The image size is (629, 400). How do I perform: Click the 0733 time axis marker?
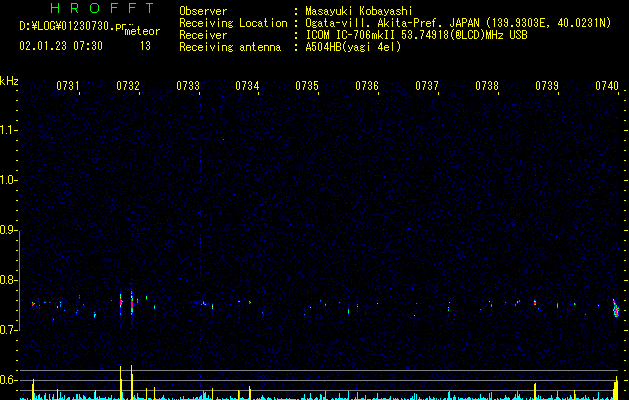click(188, 86)
